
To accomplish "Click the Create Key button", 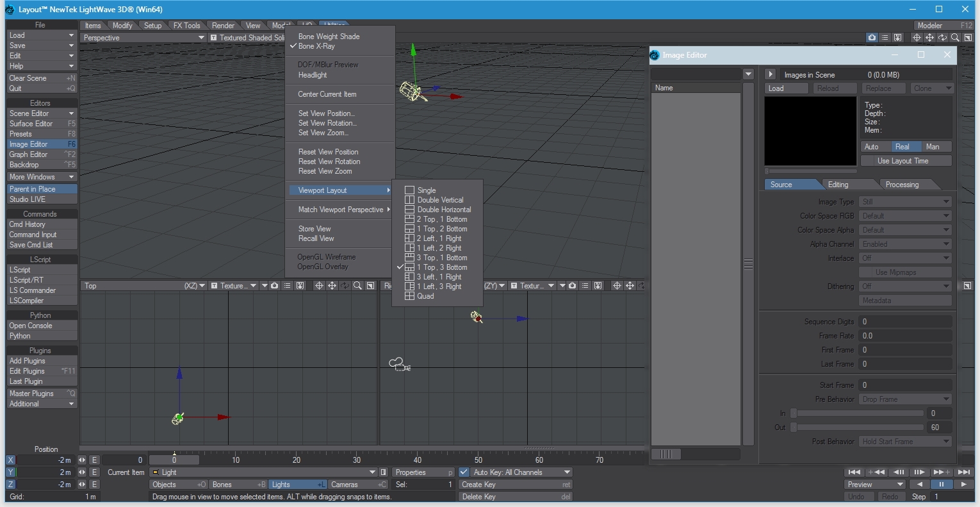I will [516, 485].
